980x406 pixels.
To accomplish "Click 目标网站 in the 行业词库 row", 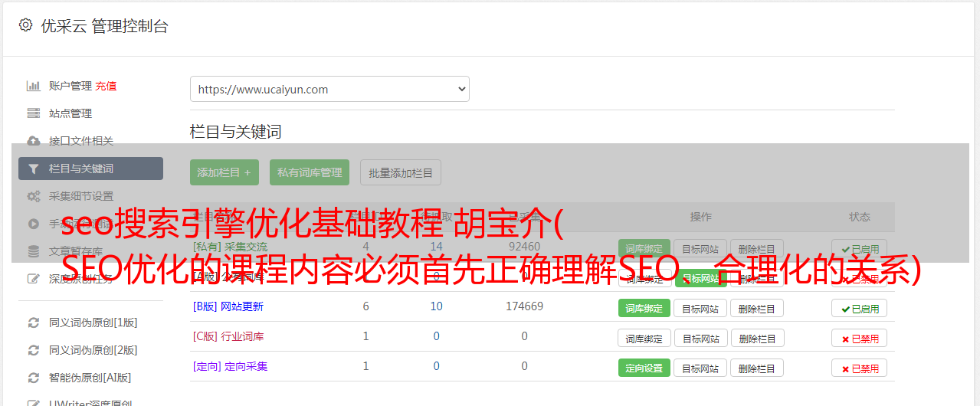I will click(x=701, y=338).
